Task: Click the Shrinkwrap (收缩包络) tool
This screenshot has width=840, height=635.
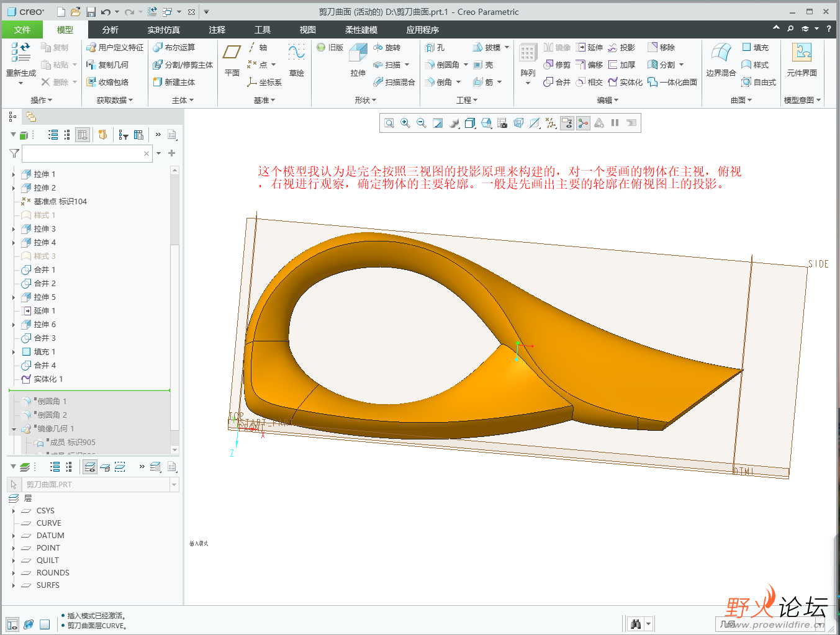Action: coord(107,82)
